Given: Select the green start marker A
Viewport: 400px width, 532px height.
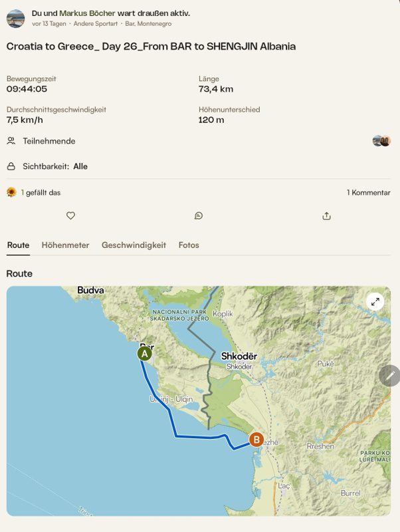Looking at the screenshot, I should 144,354.
